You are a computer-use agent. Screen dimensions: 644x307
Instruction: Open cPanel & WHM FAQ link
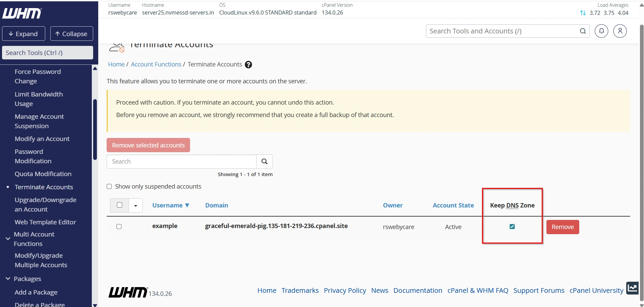[478, 290]
